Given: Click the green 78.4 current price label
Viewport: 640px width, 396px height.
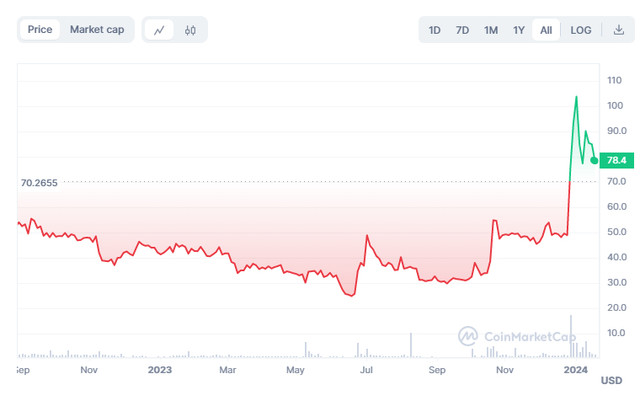Looking at the screenshot, I should (x=616, y=160).
